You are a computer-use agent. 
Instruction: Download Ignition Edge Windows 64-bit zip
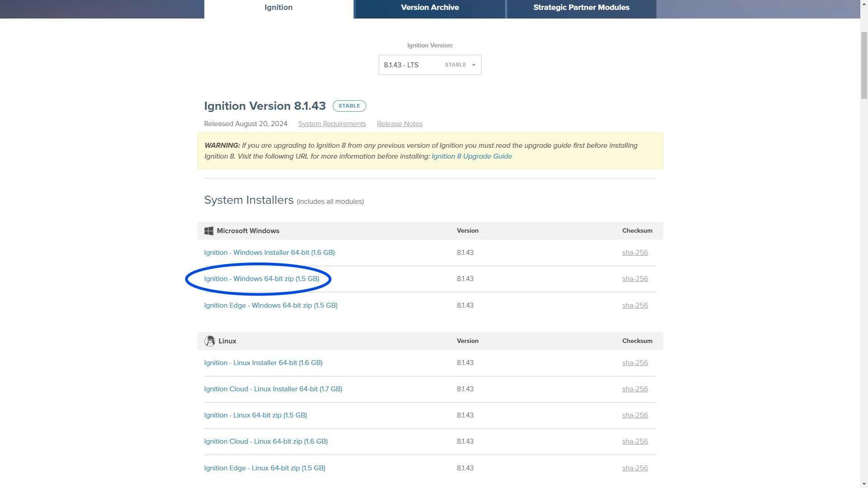(x=270, y=305)
